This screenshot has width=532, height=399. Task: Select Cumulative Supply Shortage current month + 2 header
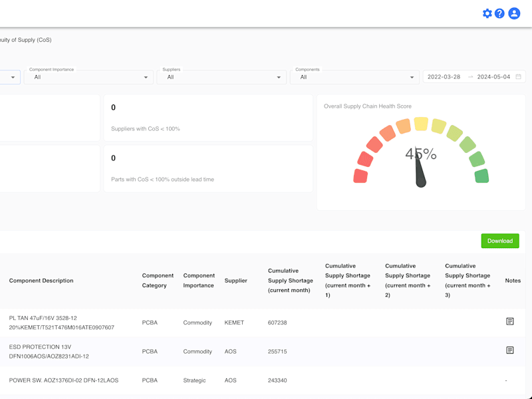(x=408, y=281)
